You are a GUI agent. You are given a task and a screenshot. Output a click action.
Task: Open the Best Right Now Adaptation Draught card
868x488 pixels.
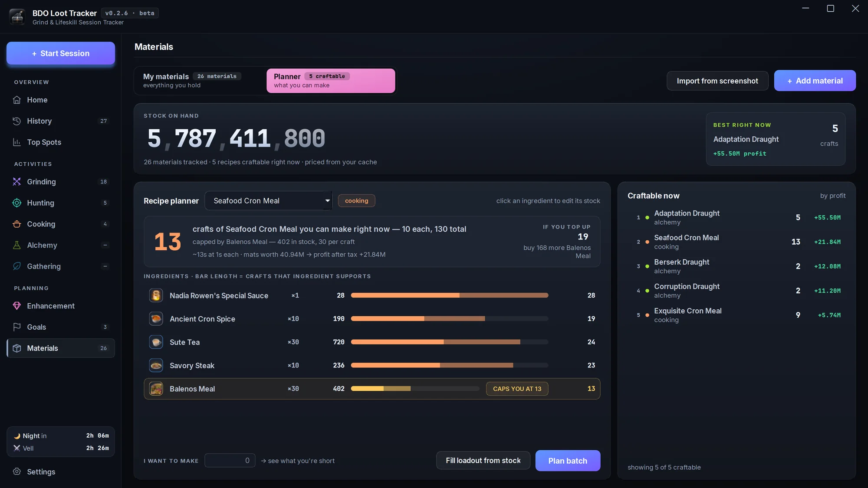776,139
